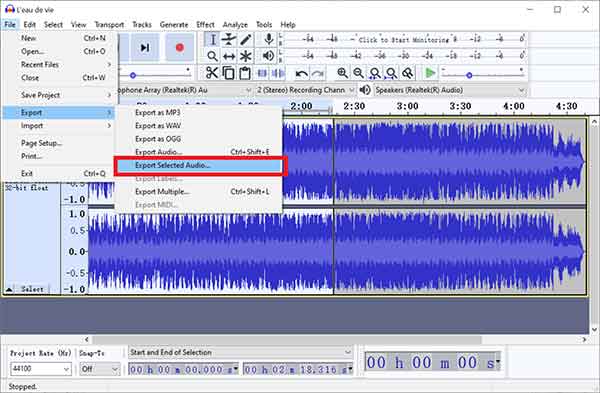This screenshot has height=393, width=600.
Task: Select the Envelope tool
Action: (229, 40)
